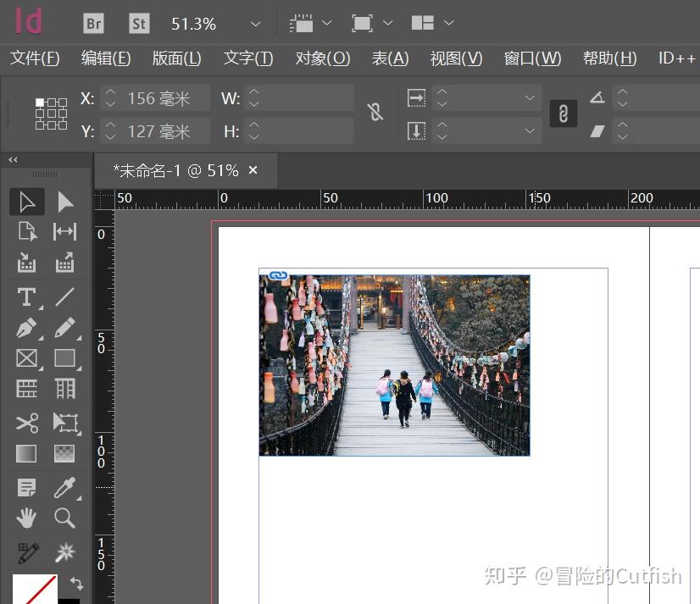This screenshot has height=604, width=700.
Task: Select the Line tool
Action: click(x=65, y=296)
